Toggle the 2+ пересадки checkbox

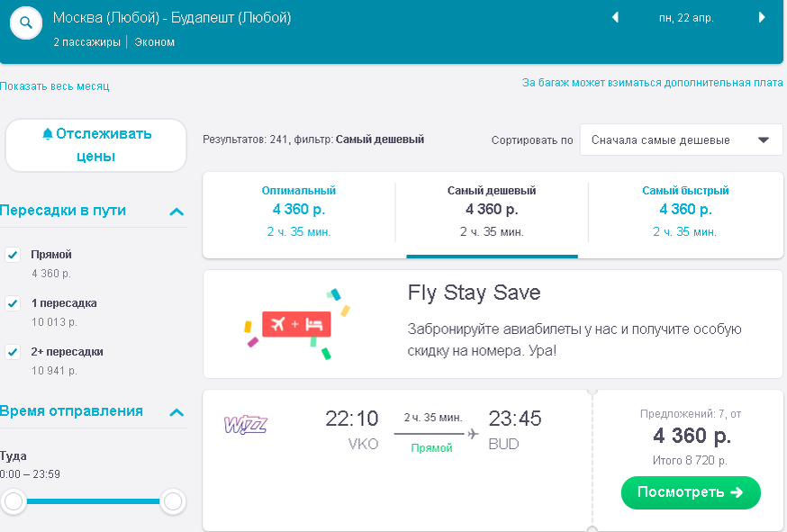14,352
